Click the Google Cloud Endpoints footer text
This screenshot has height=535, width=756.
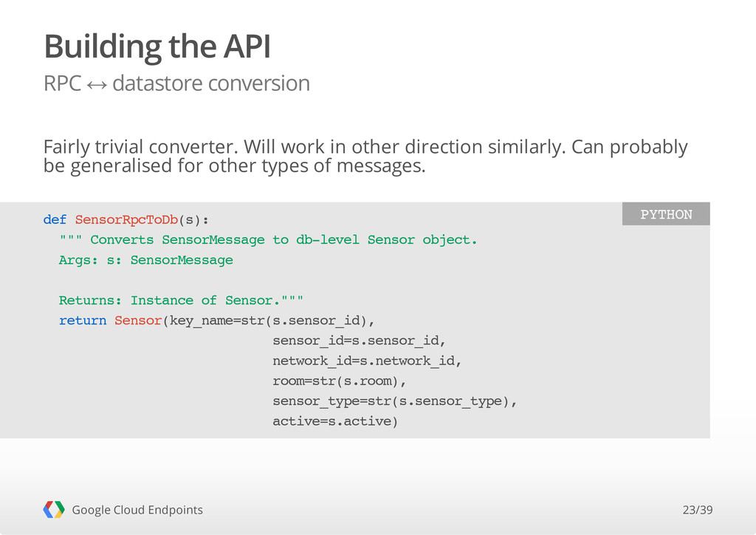point(137,510)
